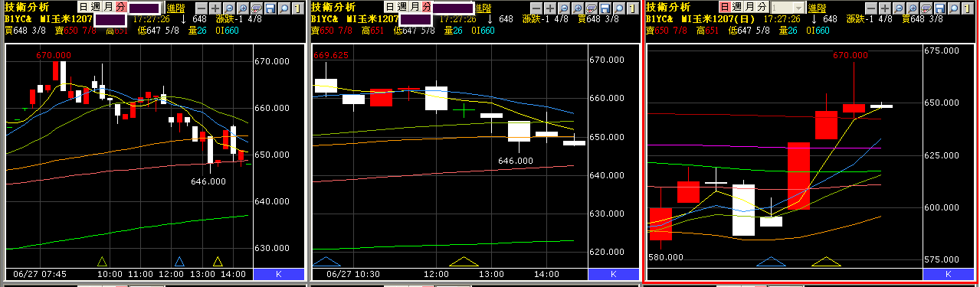Save the left chart with the floppy disk icon
Image resolution: width=980 pixels, height=287 pixels.
(x=270, y=8)
